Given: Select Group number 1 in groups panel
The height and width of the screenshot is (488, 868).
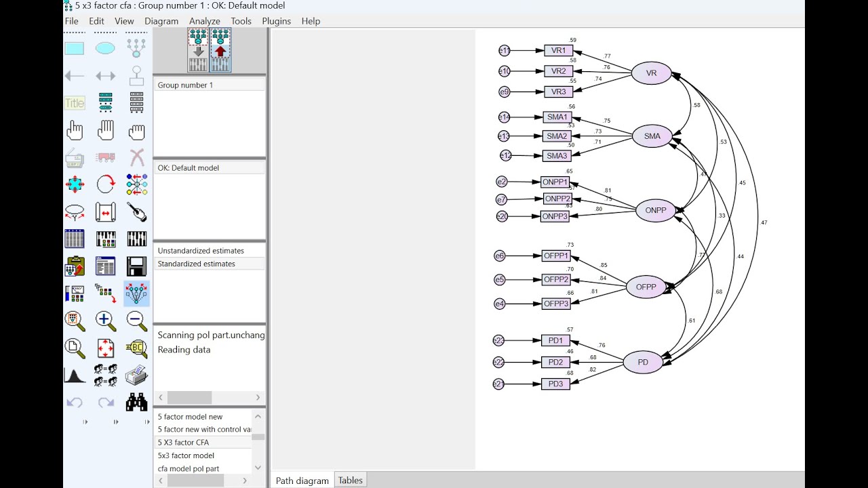Looking at the screenshot, I should point(210,85).
